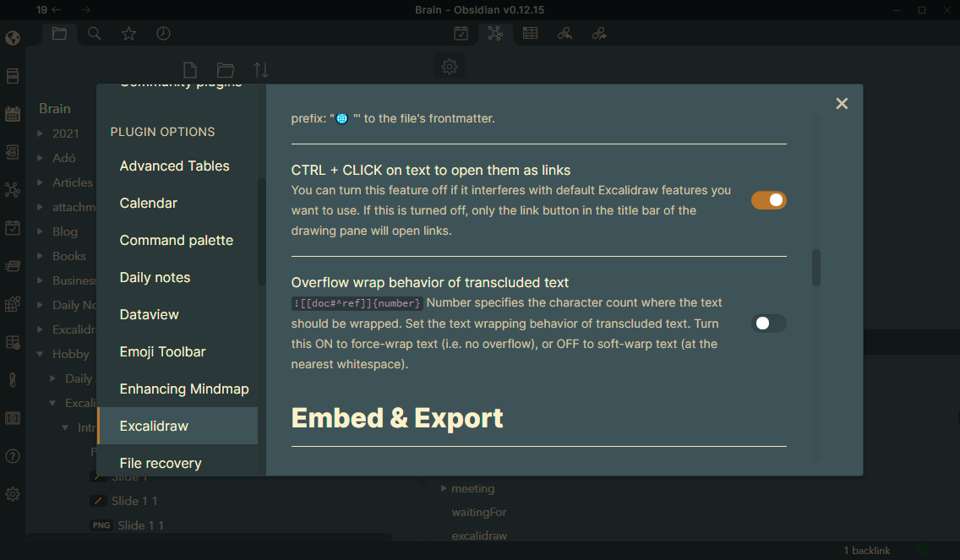Expand the Blog folder
Image resolution: width=960 pixels, height=560 pixels.
coord(40,231)
